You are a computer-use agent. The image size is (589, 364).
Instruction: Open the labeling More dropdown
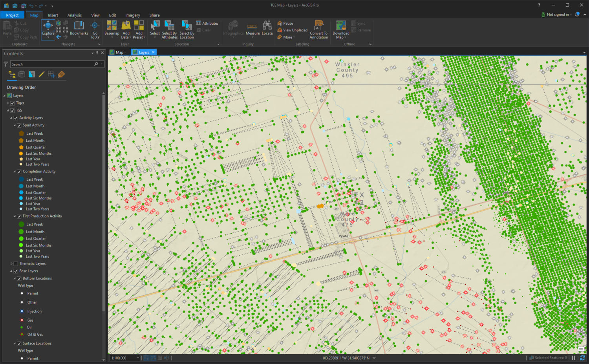[286, 37]
